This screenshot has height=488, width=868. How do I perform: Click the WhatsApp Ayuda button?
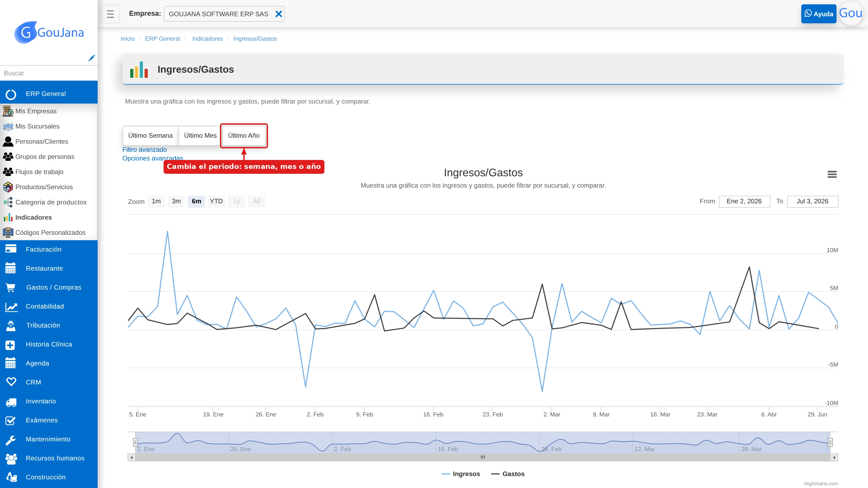(818, 14)
